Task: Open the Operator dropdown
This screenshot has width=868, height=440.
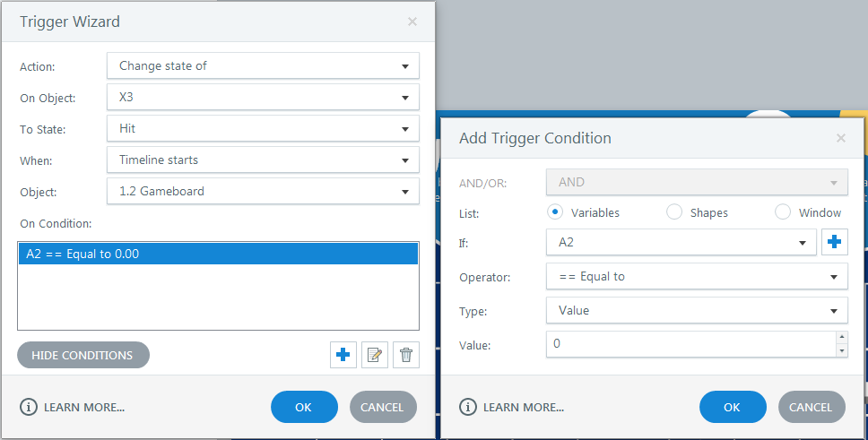Action: 696,276
